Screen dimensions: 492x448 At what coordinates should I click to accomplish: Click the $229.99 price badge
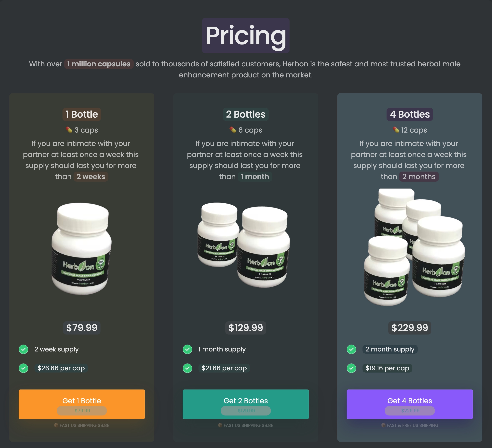pyautogui.click(x=410, y=327)
